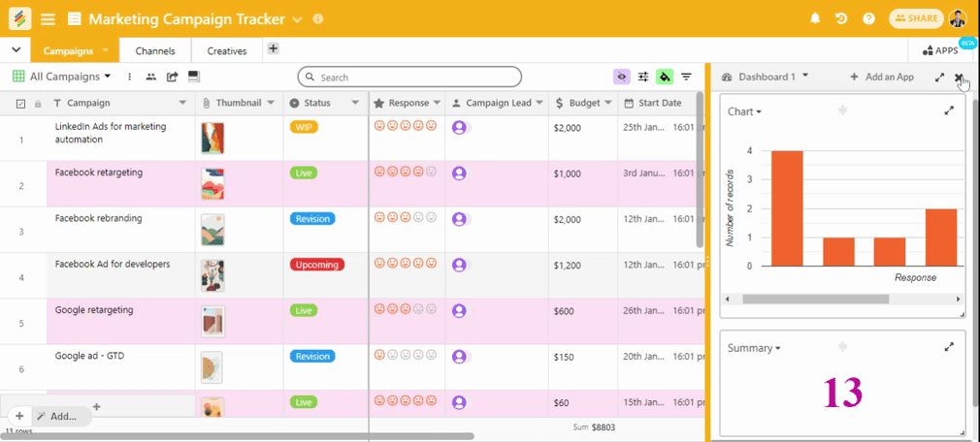
Task: Expand the dashboard panel to fullscreen
Action: pos(939,78)
